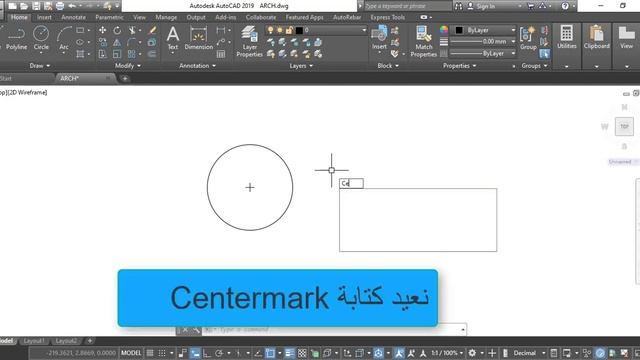This screenshot has width=640, height=360.
Task: Click the Customization wrench in command line
Action: click(196, 329)
